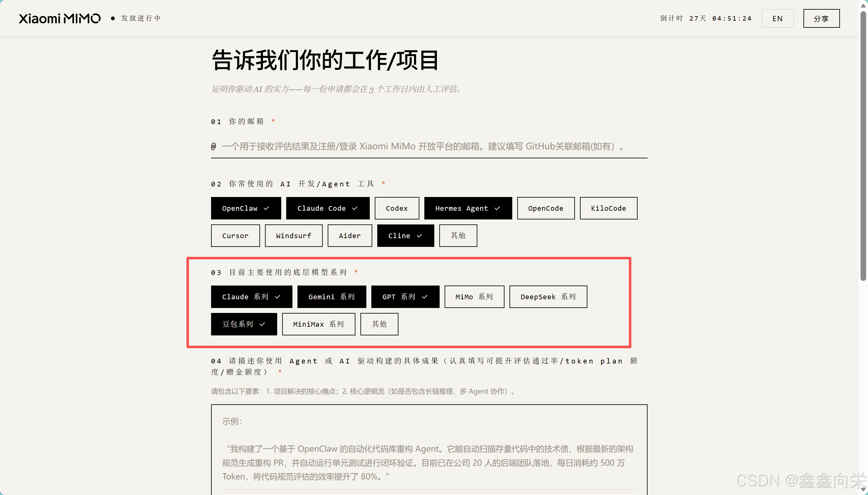Click the heading 告诉我们你的工作/项目
This screenshot has width=868, height=495.
coord(325,60)
